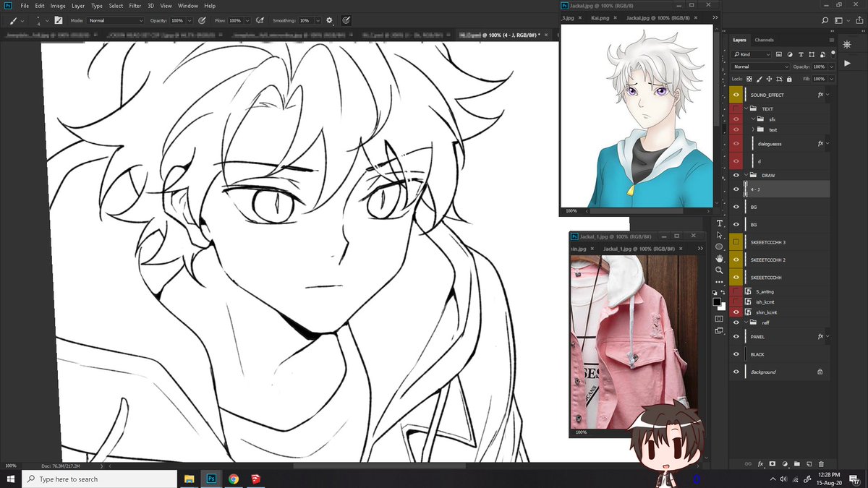Collapse the DRAW group folder
Screen dimensions: 868x488
point(747,175)
